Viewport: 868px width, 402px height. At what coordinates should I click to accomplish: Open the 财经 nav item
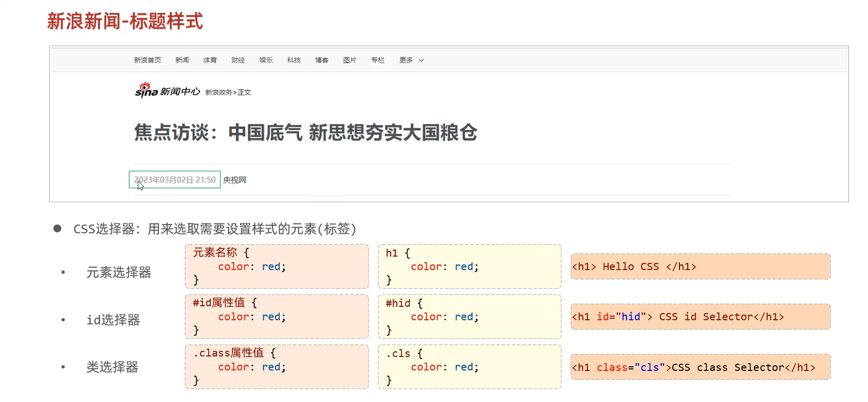238,60
